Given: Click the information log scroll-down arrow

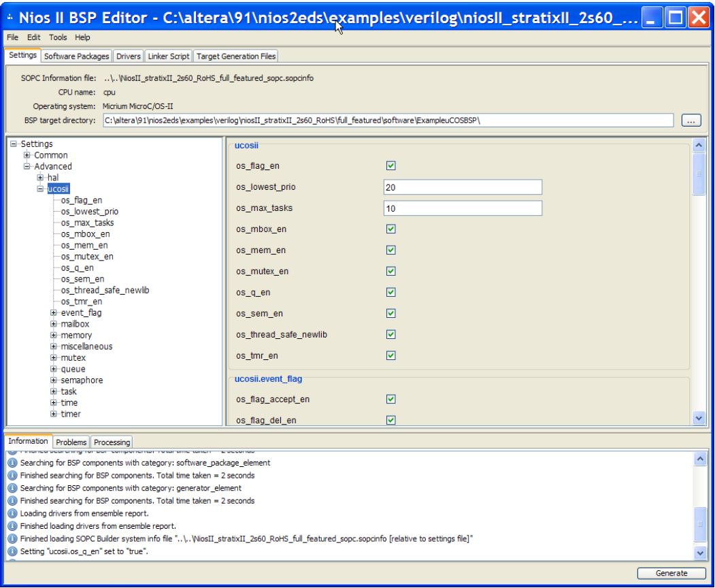Looking at the screenshot, I should (699, 552).
